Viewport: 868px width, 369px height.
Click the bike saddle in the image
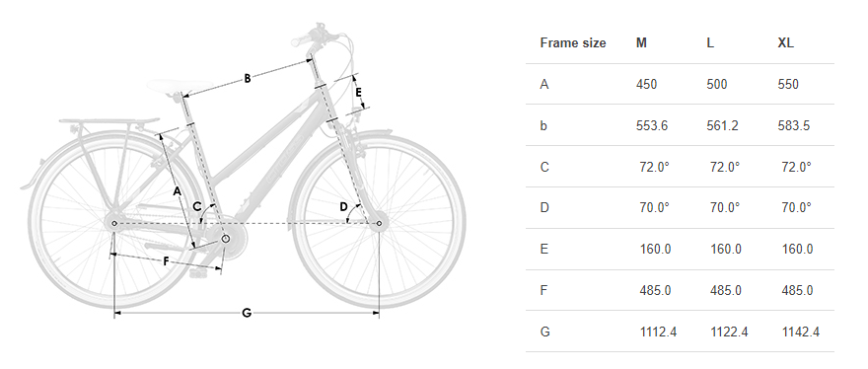pos(180,88)
